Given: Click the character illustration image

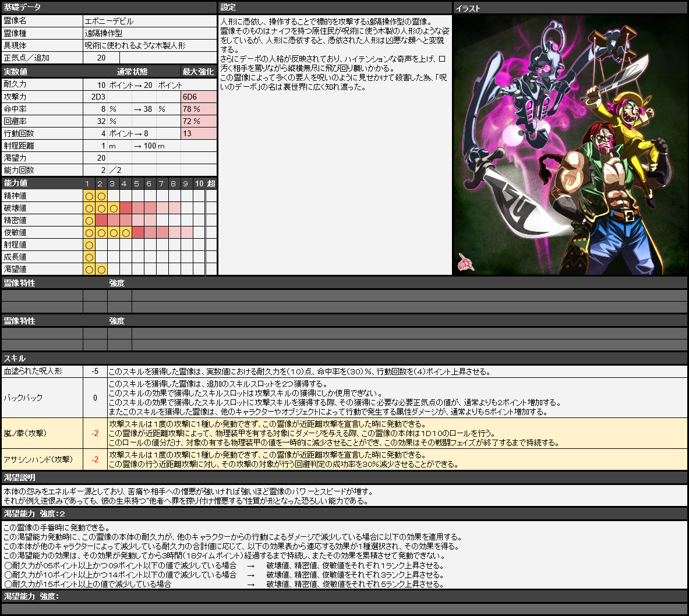Looking at the screenshot, I should coord(570,144).
